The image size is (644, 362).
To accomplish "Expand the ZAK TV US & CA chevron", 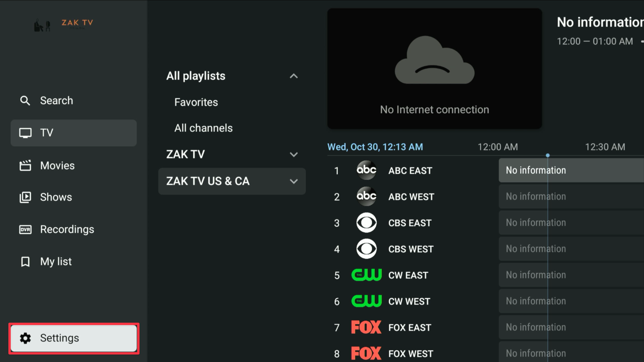I will click(293, 181).
